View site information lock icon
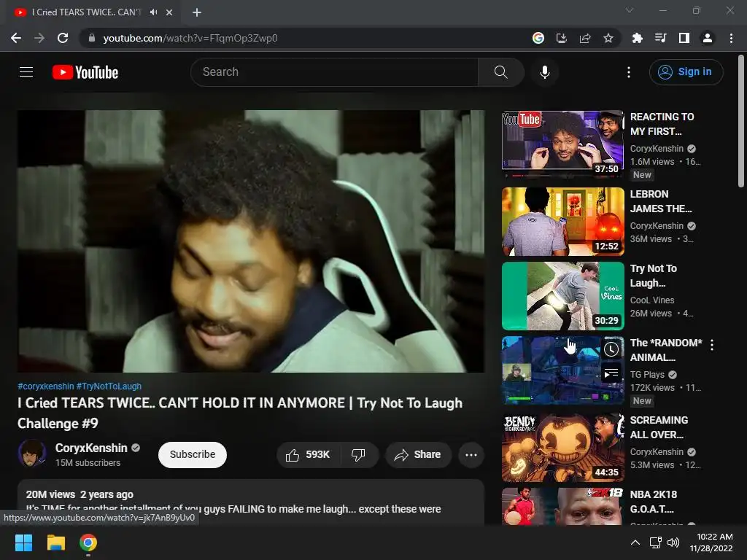The image size is (747, 560). click(92, 38)
